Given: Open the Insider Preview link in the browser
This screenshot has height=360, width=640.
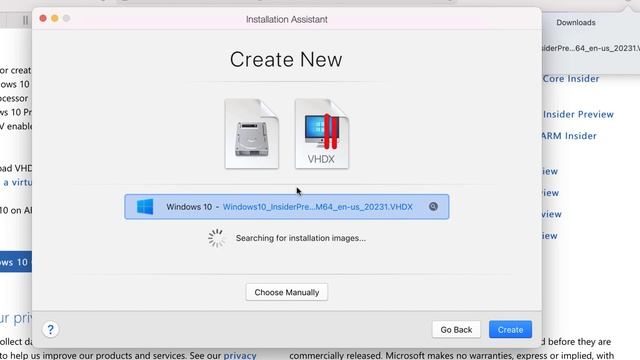Looking at the screenshot, I should 578,114.
